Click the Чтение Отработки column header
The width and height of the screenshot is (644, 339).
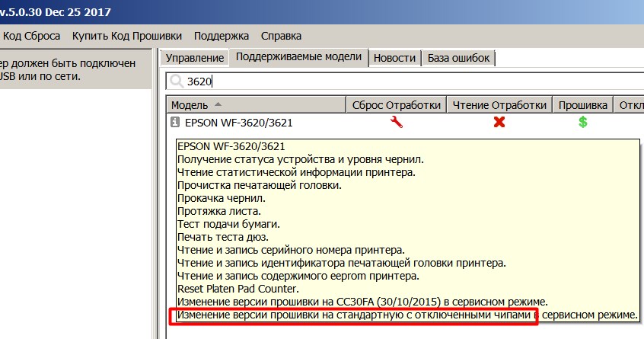coord(499,105)
